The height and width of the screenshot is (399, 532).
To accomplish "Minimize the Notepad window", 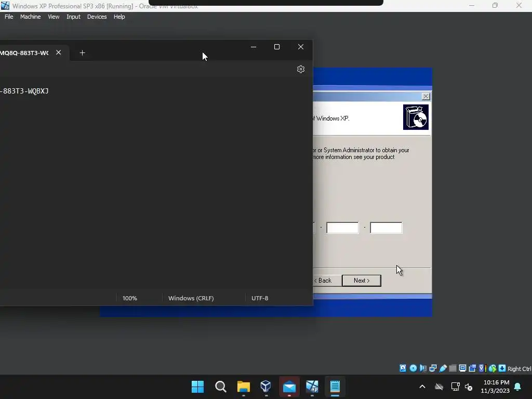I will point(254,47).
